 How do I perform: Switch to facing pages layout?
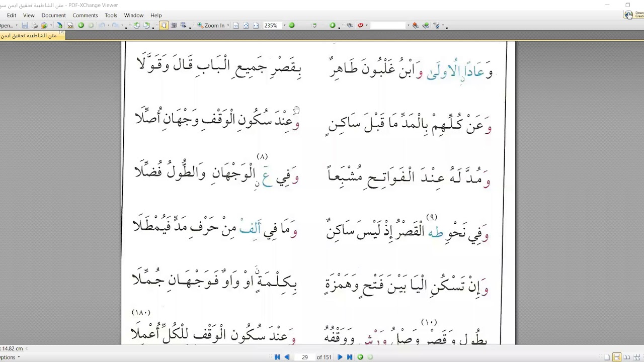[627, 357]
